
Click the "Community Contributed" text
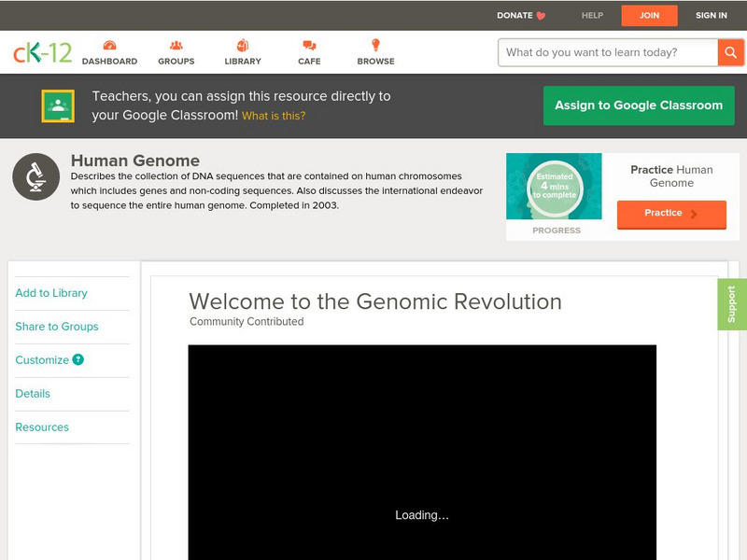247,321
